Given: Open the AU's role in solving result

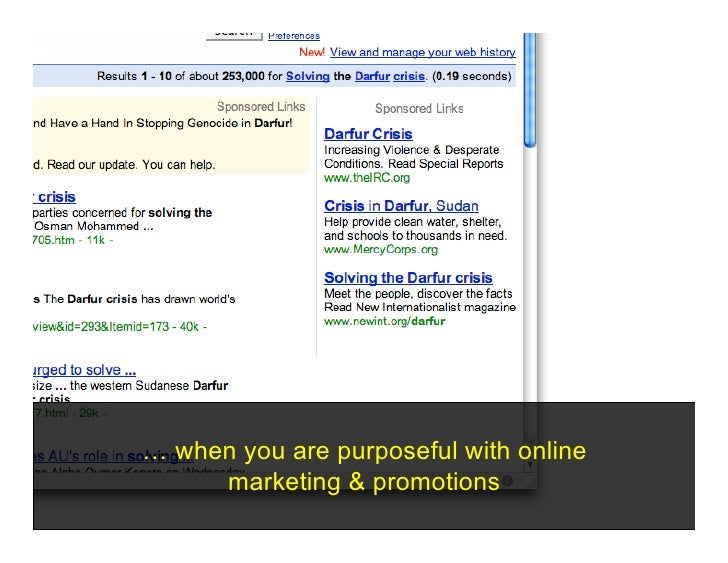Looking at the screenshot, I should point(113,456).
